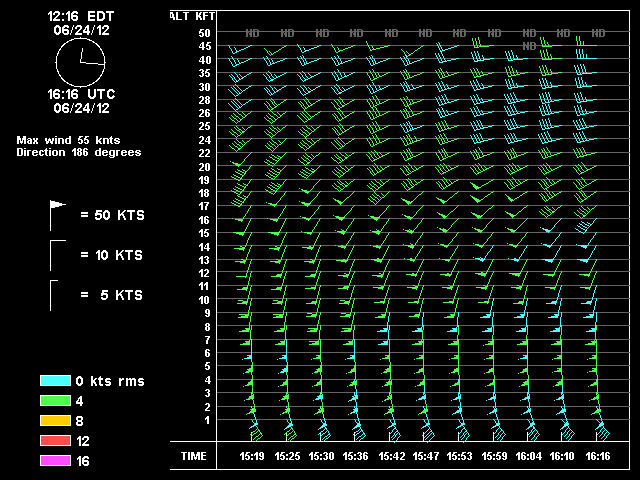Click the 2 altitude label

pyautogui.click(x=207, y=407)
